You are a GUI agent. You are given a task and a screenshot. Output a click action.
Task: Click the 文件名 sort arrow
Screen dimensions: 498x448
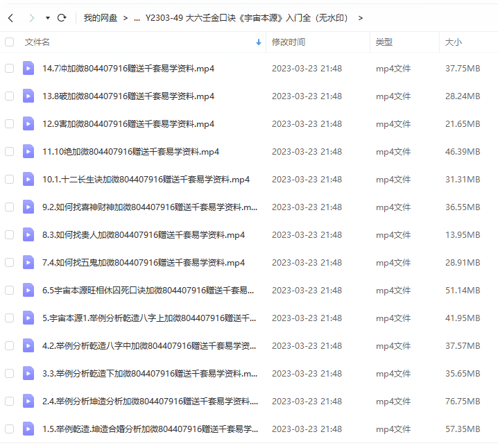259,42
